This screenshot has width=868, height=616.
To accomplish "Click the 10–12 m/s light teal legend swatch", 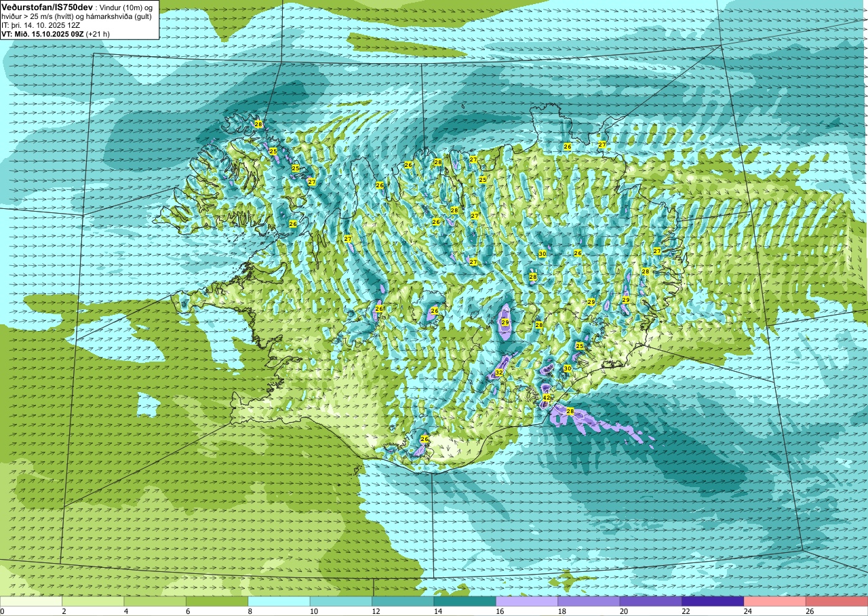I will pyautogui.click(x=341, y=602).
